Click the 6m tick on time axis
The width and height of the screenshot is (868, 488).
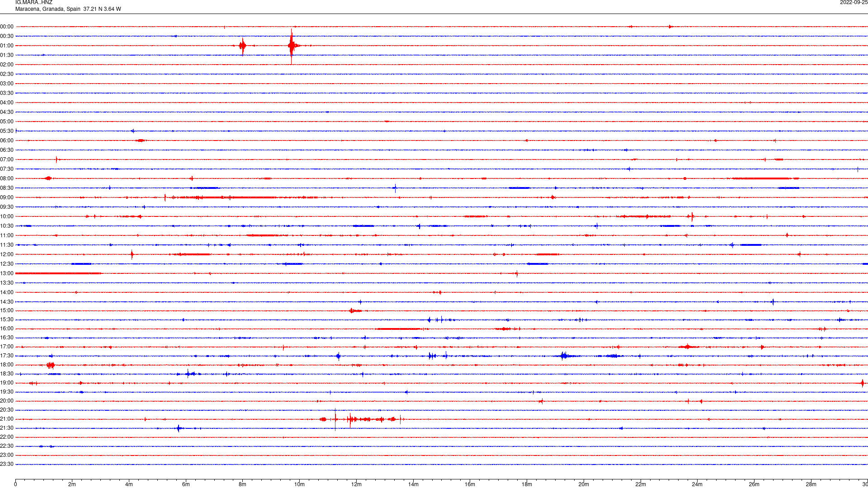click(x=186, y=484)
